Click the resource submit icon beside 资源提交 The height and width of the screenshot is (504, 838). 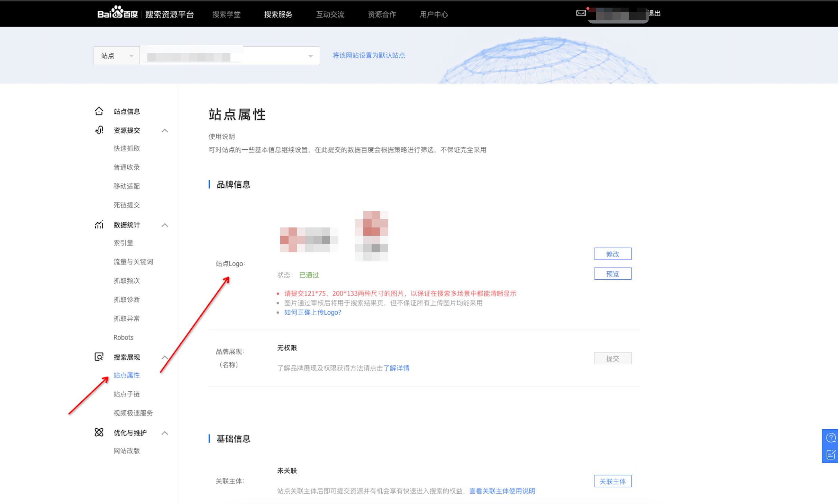pyautogui.click(x=99, y=130)
